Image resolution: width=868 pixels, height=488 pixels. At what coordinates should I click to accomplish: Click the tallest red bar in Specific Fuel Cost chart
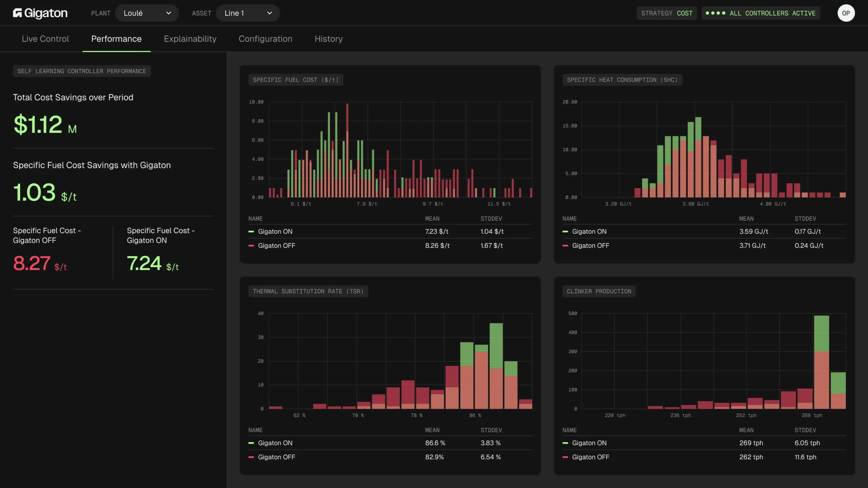347,150
